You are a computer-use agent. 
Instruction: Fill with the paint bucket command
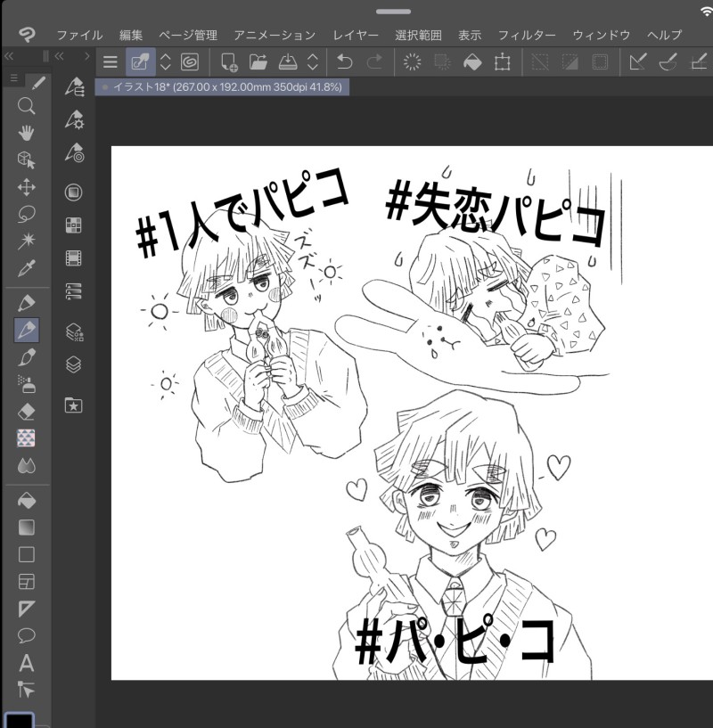tap(472, 62)
